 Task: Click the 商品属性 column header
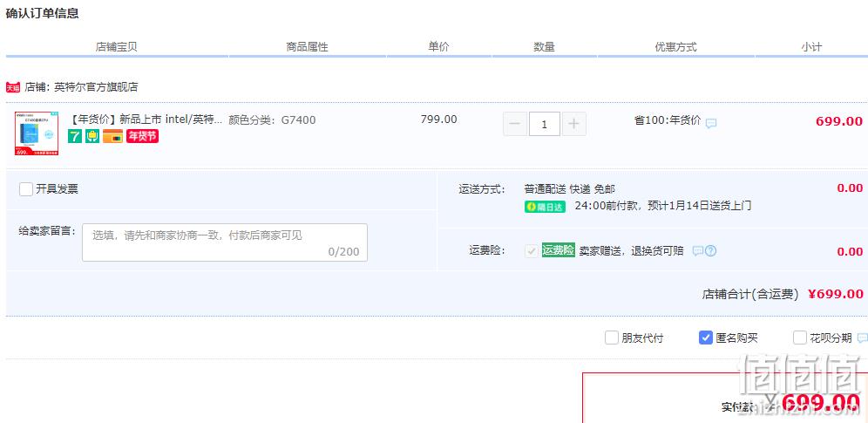(308, 47)
